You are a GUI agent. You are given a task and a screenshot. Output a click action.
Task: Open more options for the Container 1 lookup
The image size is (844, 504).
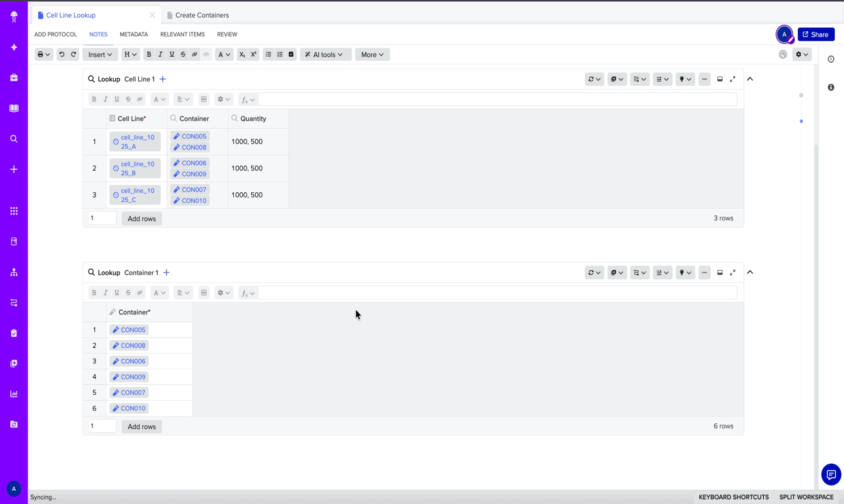pos(704,272)
